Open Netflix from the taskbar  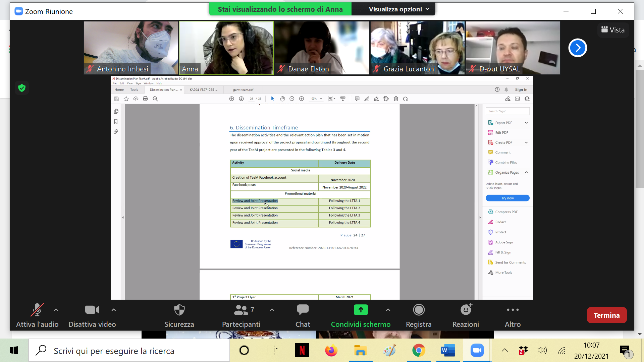(302, 351)
